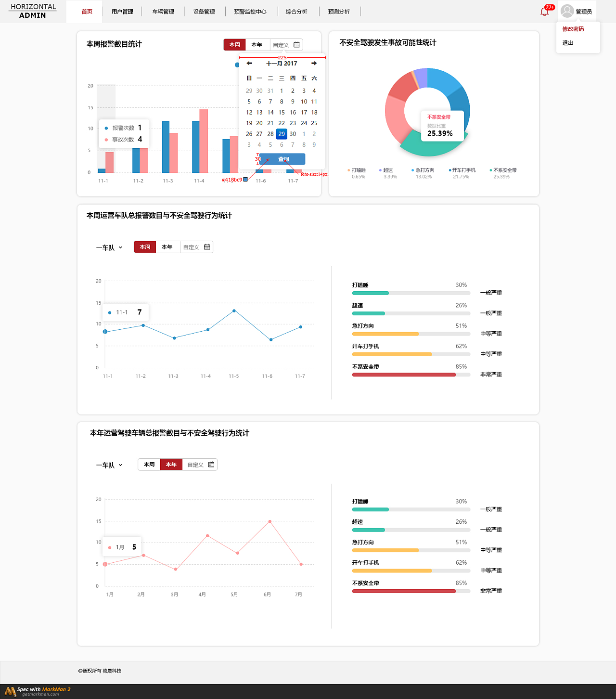Viewport: 616px width, 699px height.
Task: Open the 设备管理 tab
Action: tap(204, 12)
